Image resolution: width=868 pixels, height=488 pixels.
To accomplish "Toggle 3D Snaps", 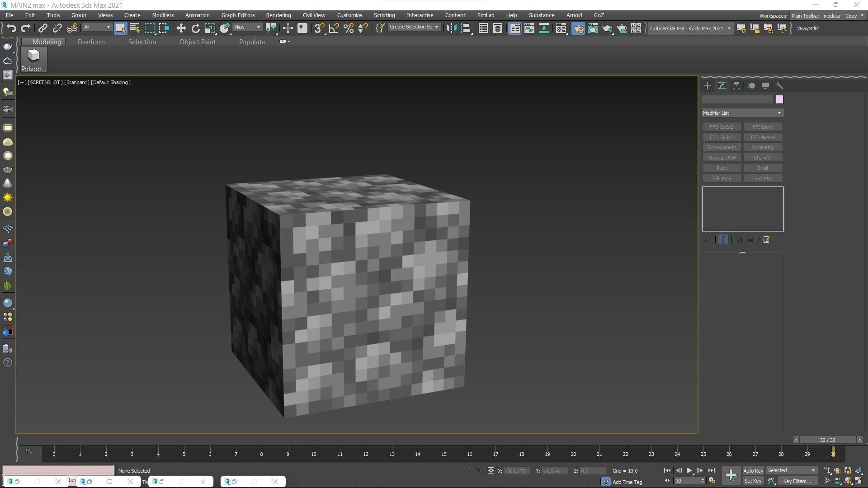I will click(319, 28).
